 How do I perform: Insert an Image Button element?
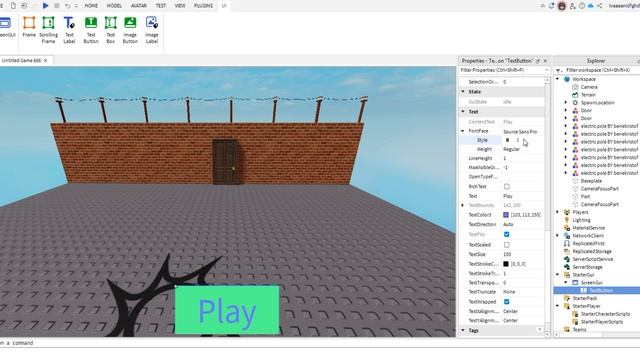[x=130, y=29]
